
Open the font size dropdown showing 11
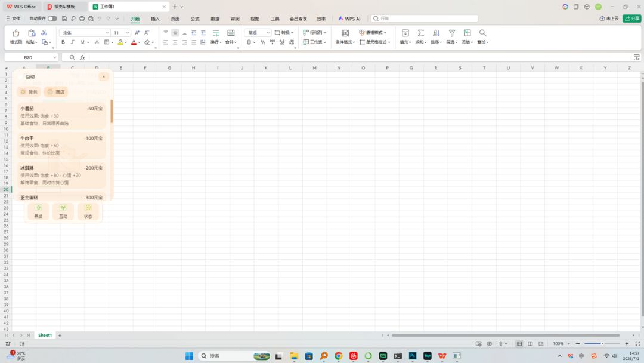(x=121, y=32)
